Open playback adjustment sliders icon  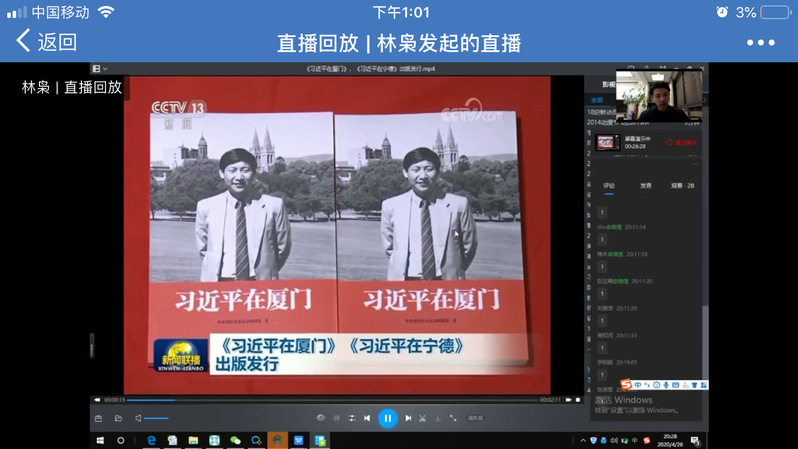[x=352, y=418]
